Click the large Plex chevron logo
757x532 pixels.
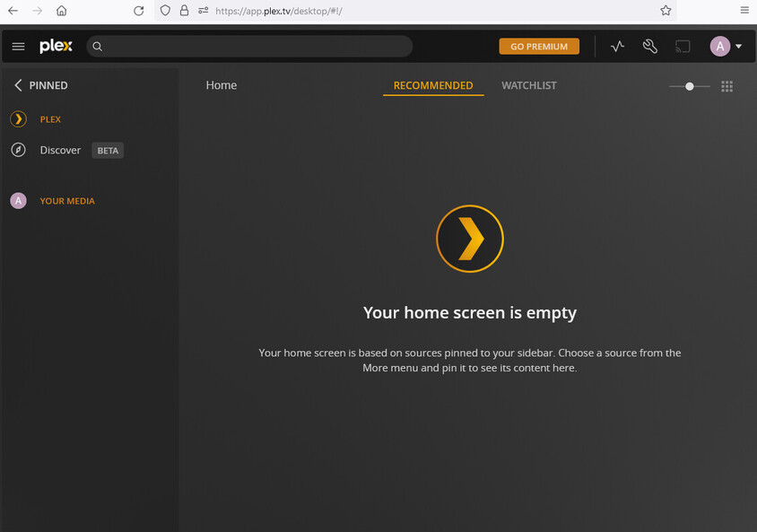[x=470, y=239]
